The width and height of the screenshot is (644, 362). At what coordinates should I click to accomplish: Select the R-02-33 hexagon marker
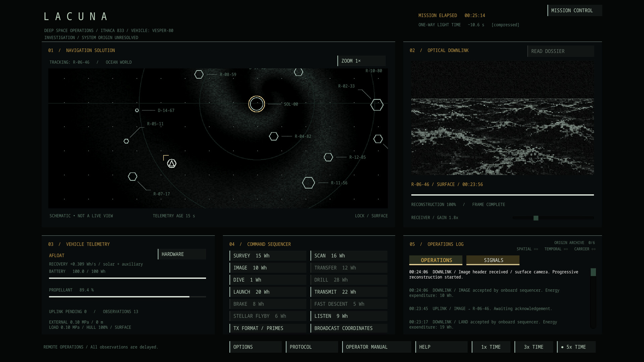click(x=377, y=105)
